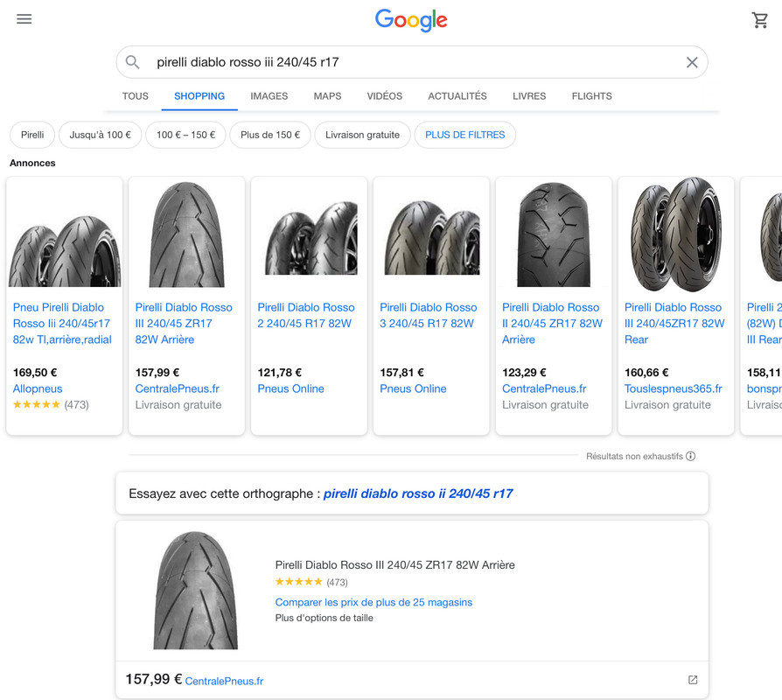782x700 pixels.
Task: Select the Plus de 150 € filter
Action: click(270, 135)
